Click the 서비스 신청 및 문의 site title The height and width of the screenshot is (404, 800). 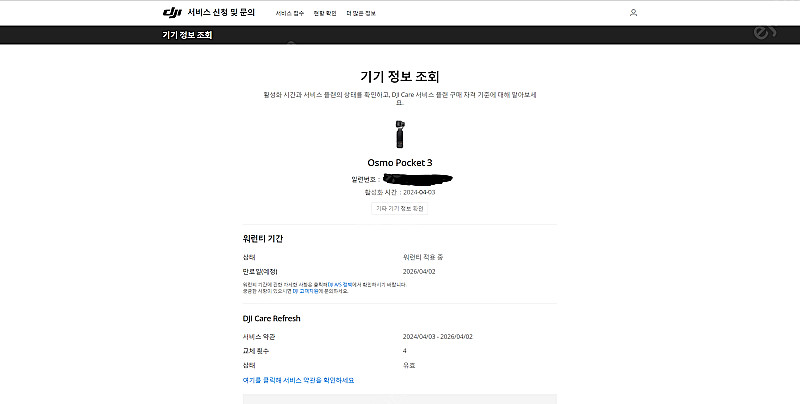[x=221, y=12]
